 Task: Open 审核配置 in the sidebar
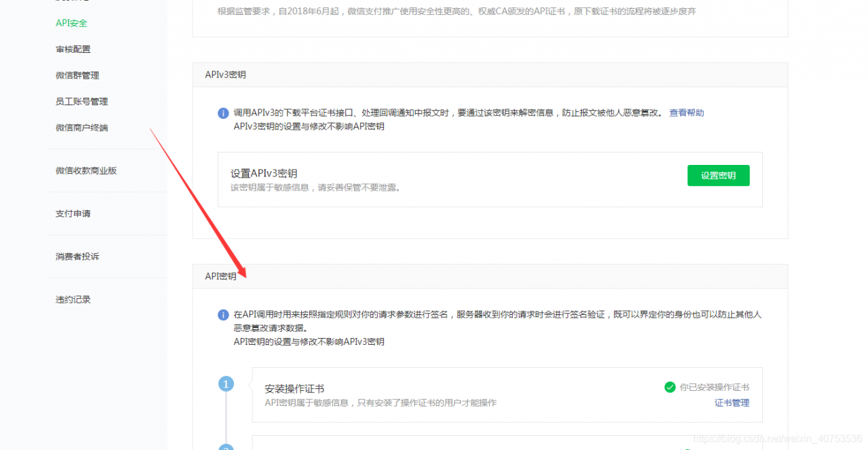(73, 49)
